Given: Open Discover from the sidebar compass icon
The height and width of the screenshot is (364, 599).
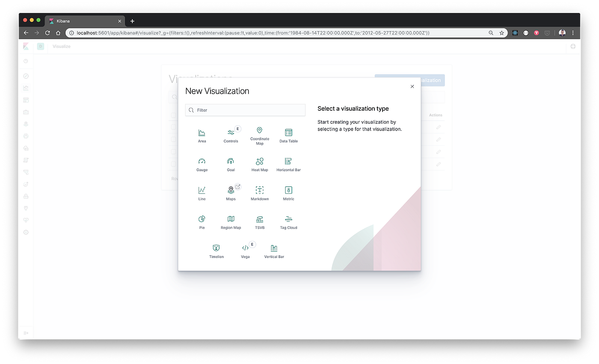Looking at the screenshot, I should [x=26, y=76].
